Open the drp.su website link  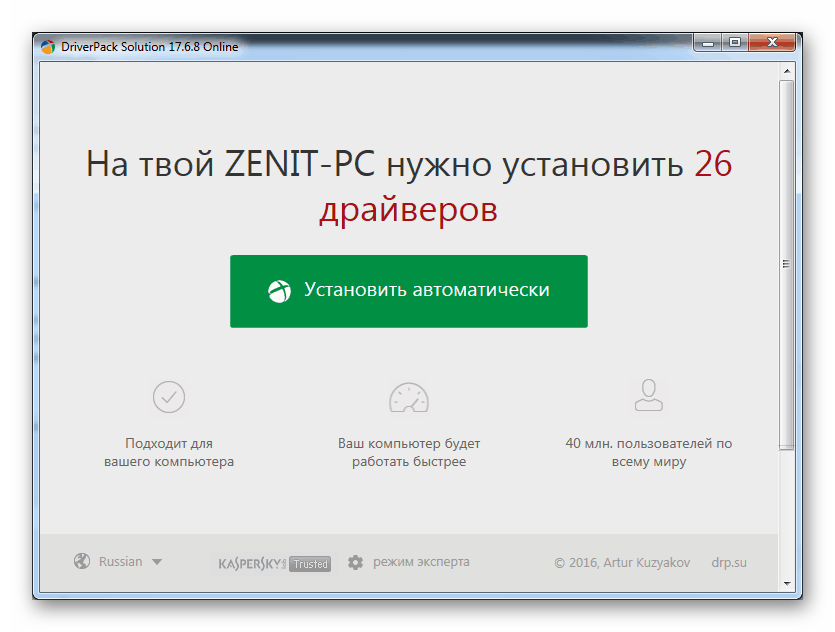(729, 562)
